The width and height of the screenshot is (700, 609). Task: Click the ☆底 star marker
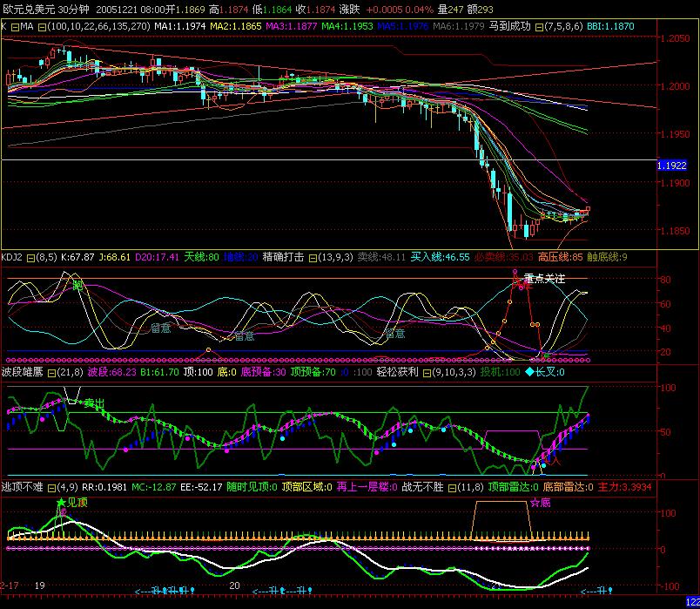[535, 503]
